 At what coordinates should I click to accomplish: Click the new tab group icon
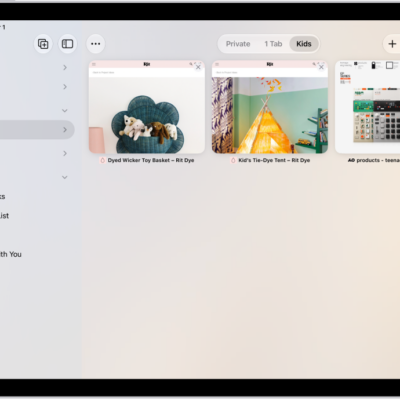43,44
